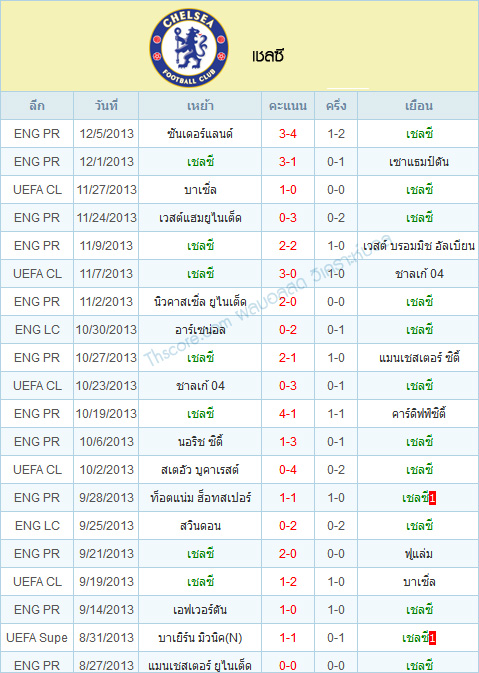Screen dimensions: 479x673
Task: Click the คะแนน column header
Action: (288, 106)
